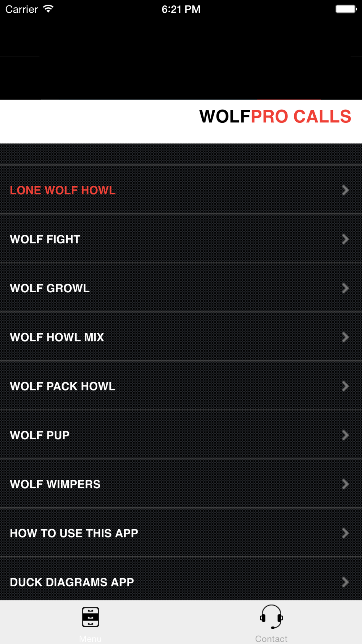Tap the chevron beside Wolf Fight
The height and width of the screenshot is (644, 362).
(x=345, y=239)
